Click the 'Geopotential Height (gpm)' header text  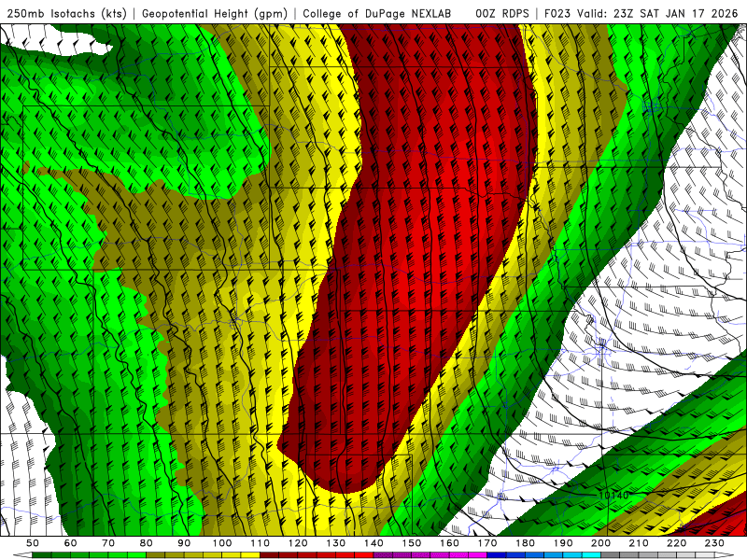point(215,13)
